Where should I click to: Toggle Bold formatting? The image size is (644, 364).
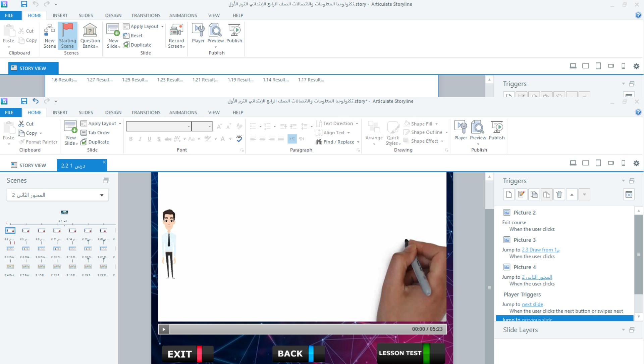[131, 139]
